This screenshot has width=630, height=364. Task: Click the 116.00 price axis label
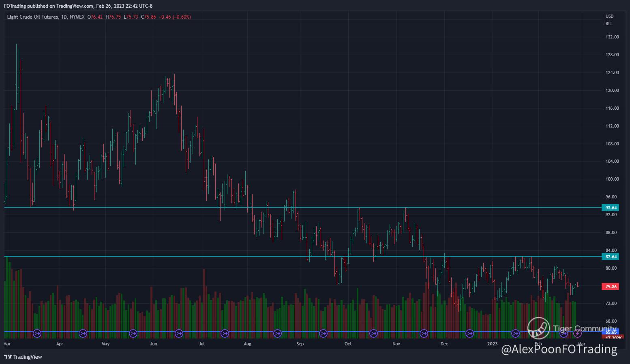612,109
